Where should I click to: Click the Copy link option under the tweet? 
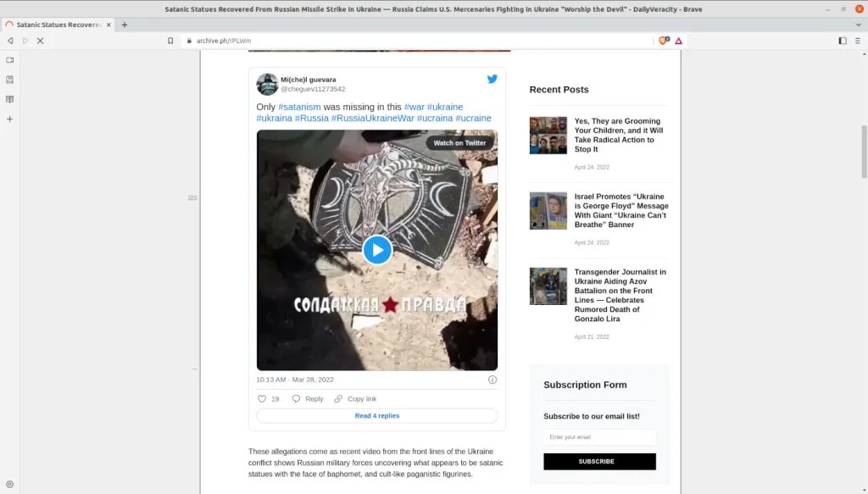click(356, 399)
